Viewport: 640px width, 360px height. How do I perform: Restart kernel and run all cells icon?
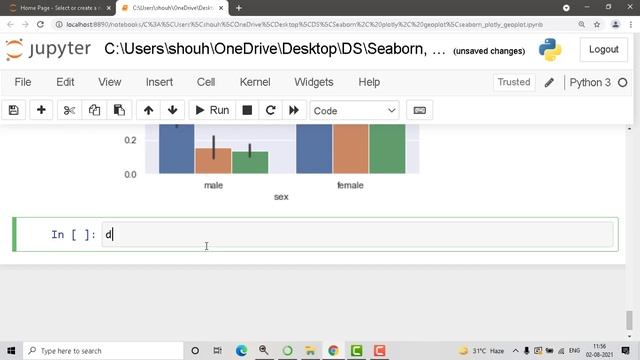coord(294,110)
